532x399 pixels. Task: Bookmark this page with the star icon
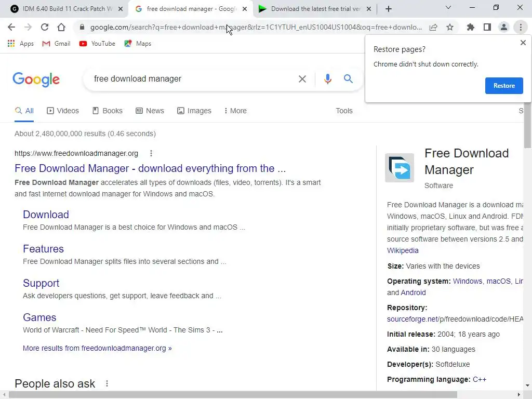pyautogui.click(x=450, y=27)
